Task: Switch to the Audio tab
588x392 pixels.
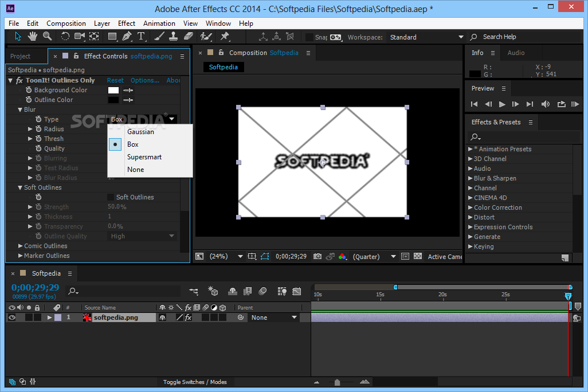Action: point(516,53)
